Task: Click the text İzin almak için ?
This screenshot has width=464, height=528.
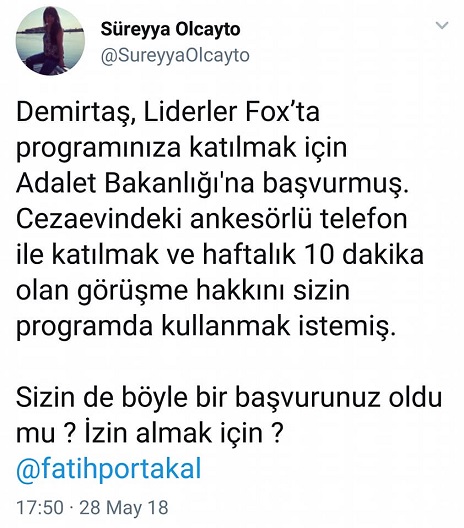Action: pyautogui.click(x=182, y=433)
